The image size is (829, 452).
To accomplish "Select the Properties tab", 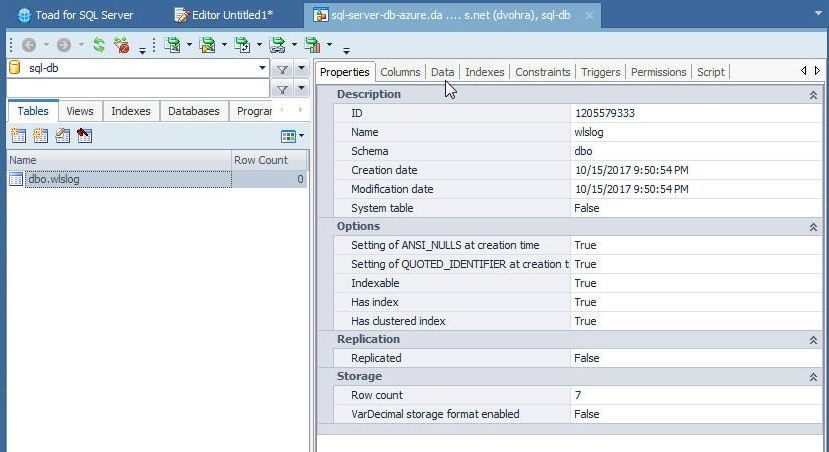I will coord(345,72).
